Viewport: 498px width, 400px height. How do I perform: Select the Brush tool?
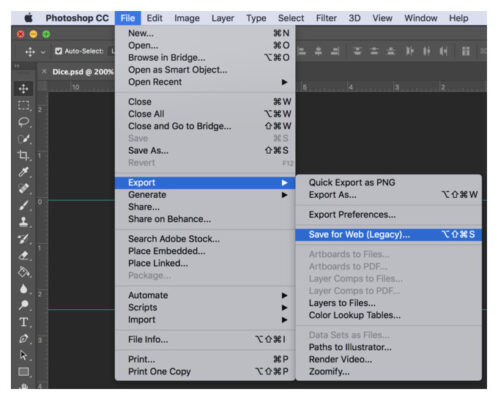tap(23, 205)
